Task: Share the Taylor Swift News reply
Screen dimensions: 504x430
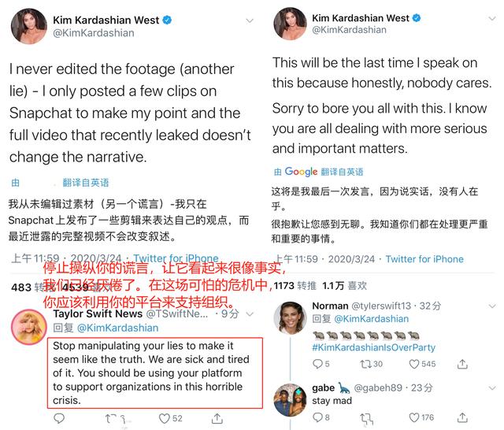Action: coord(217,418)
